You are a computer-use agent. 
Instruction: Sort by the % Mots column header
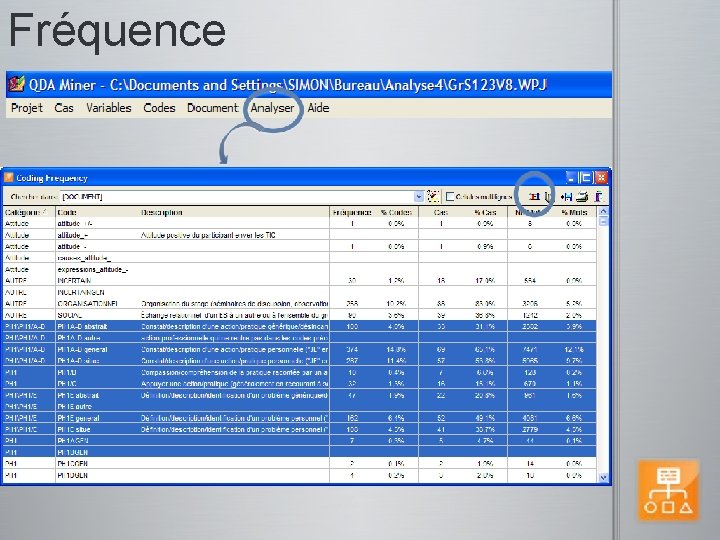pyautogui.click(x=574, y=213)
